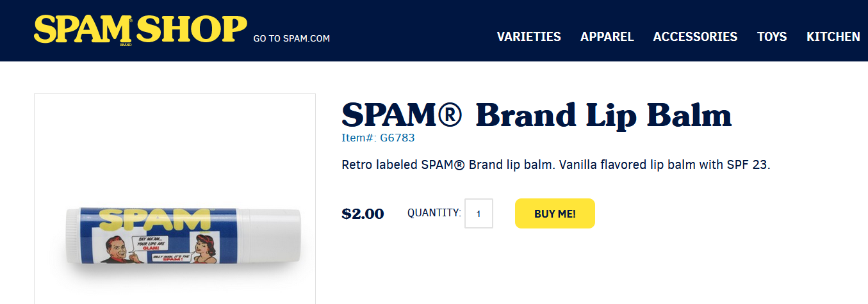This screenshot has width=868, height=304.
Task: Click the SPAM® Brand Lip Balm title
Action: 537,115
